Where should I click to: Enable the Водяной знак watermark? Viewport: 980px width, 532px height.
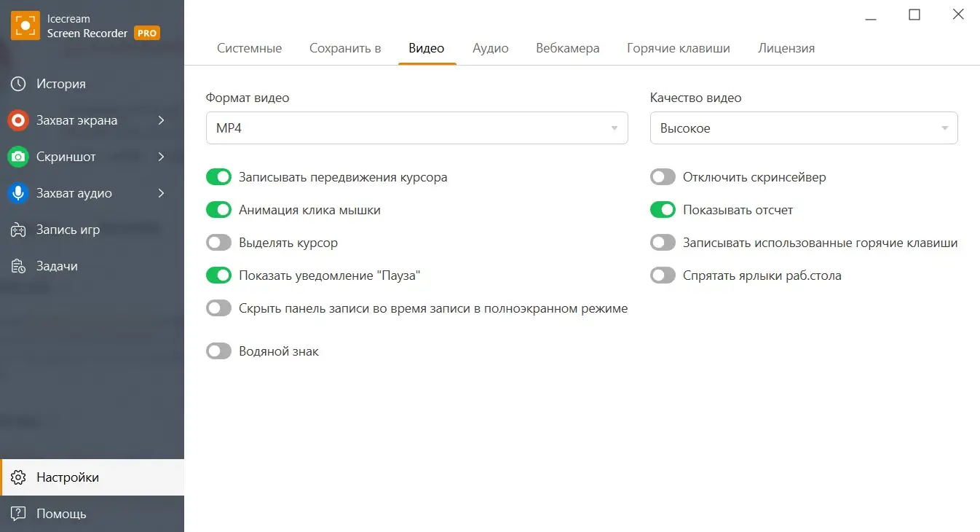click(x=218, y=351)
